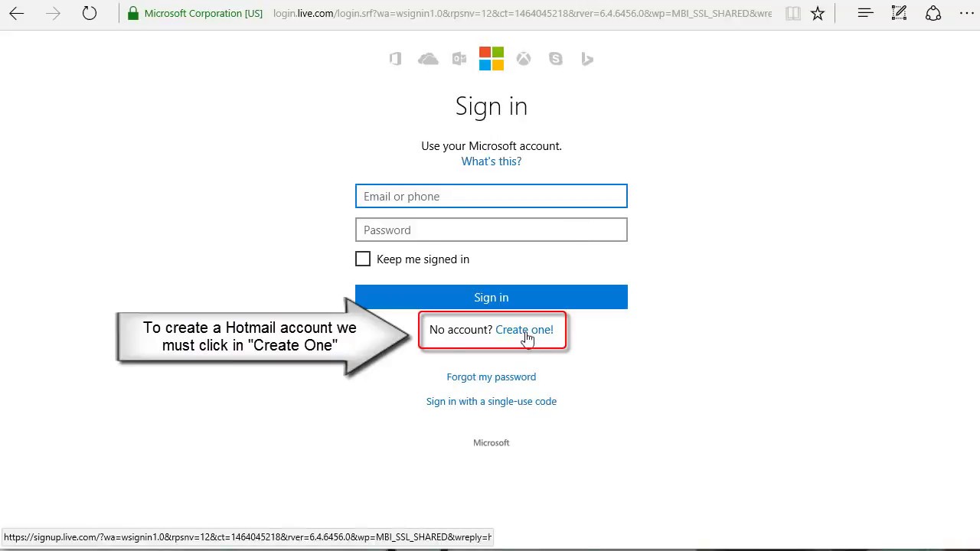Open the What's this? link
This screenshot has height=551, width=980.
(492, 161)
